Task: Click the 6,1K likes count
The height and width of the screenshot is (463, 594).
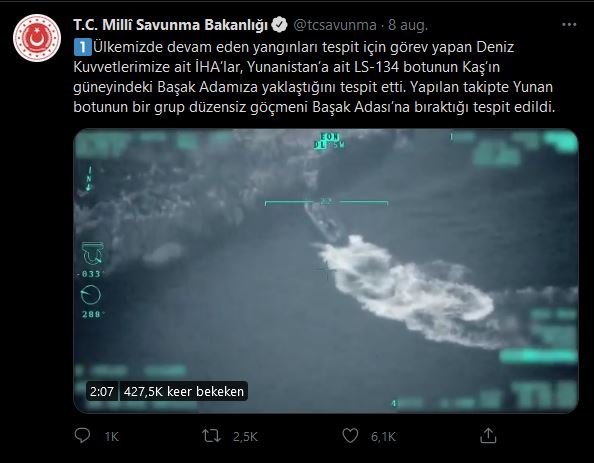Action: tap(383, 436)
